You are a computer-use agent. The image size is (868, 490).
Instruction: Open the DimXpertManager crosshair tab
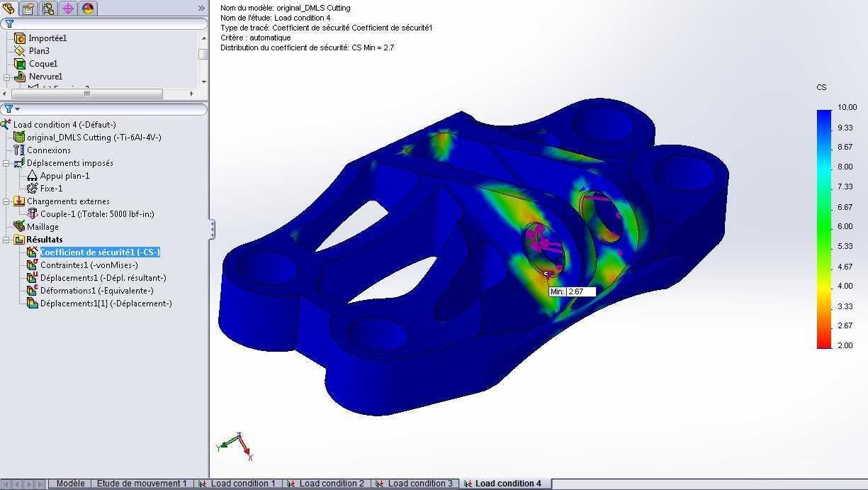click(68, 9)
